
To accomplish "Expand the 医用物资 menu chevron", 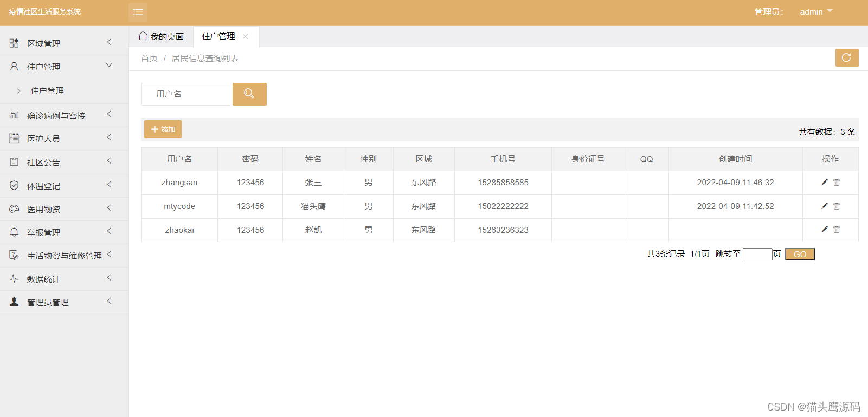I will click(x=109, y=207).
